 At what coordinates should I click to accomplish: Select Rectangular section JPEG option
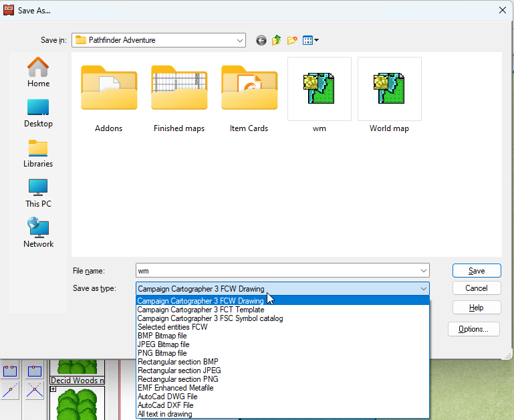click(179, 371)
